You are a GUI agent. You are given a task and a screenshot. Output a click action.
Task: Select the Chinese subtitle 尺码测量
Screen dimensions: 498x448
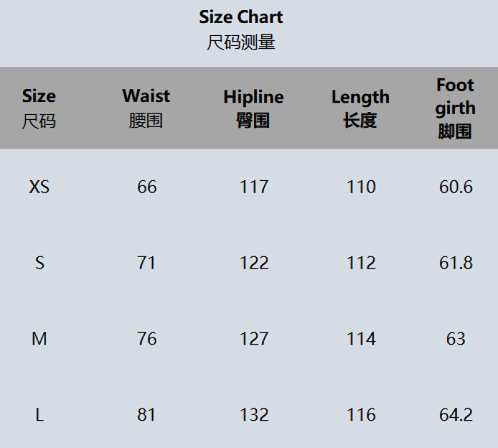[241, 42]
